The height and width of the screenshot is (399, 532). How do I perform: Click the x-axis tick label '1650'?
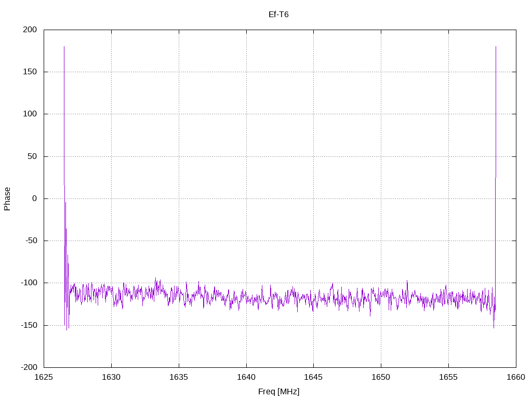point(381,377)
